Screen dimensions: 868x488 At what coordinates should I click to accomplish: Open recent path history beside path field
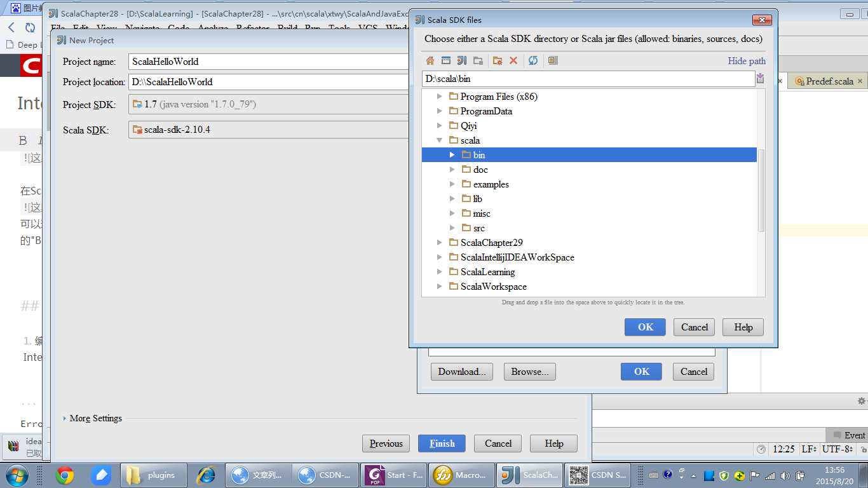(760, 79)
